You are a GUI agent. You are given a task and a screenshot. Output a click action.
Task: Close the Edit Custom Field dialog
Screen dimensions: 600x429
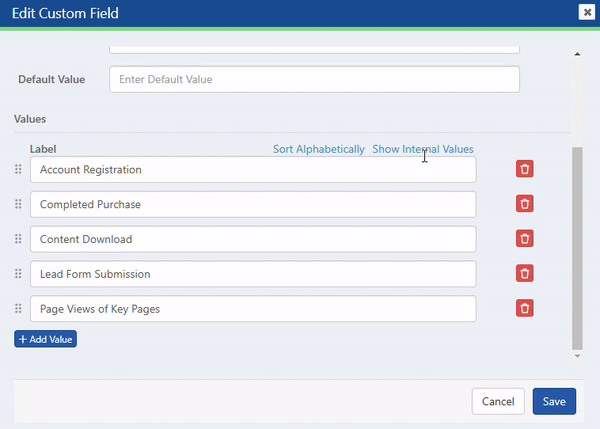coord(587,12)
